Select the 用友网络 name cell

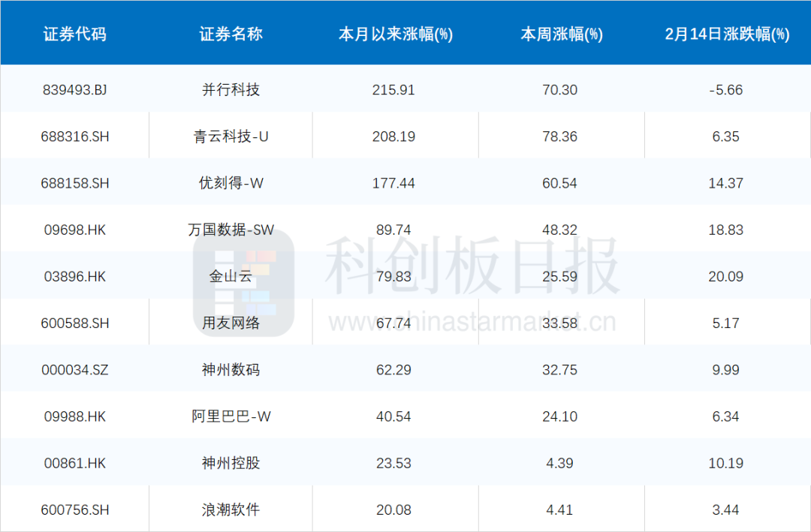[231, 323]
